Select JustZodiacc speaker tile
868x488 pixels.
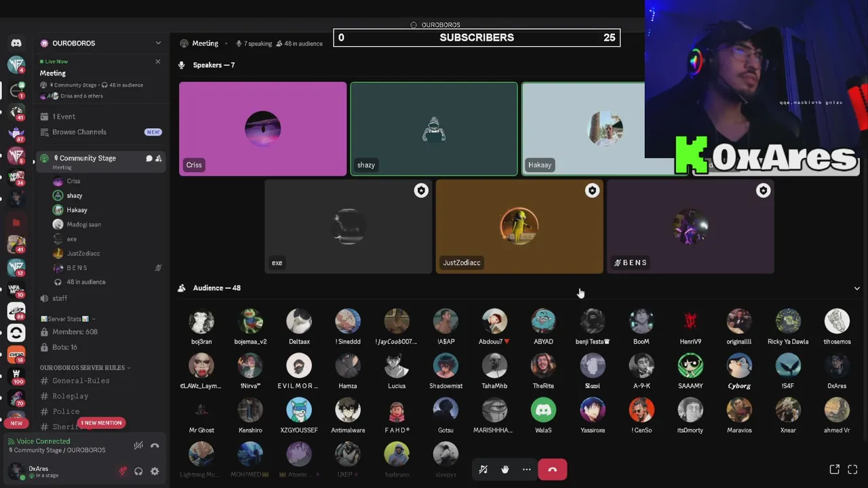pos(519,226)
